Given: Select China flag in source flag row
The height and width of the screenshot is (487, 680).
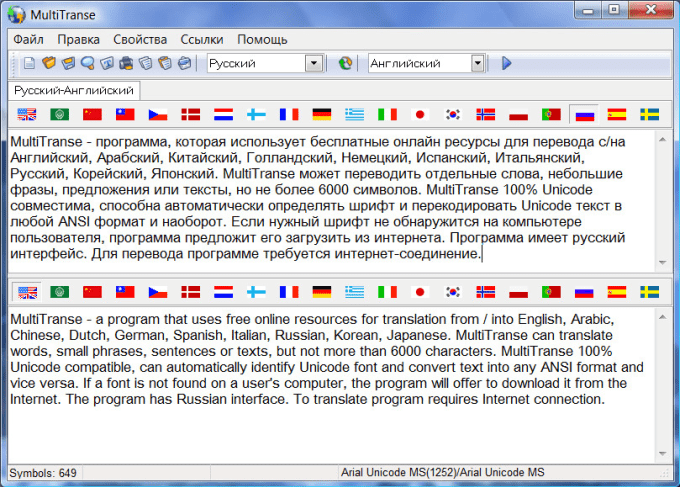Looking at the screenshot, I should point(92,114).
